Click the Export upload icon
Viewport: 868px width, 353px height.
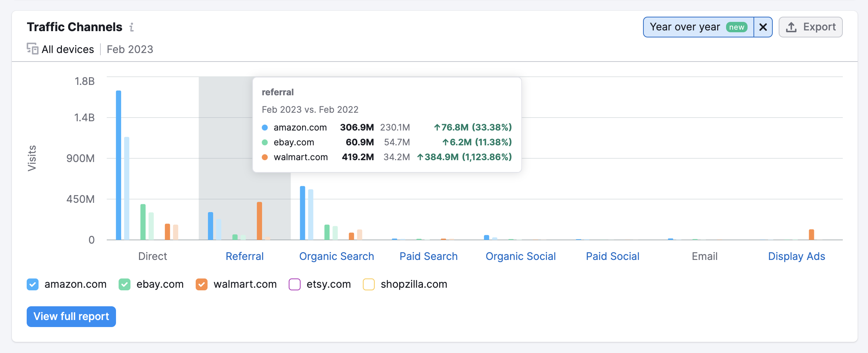coord(791,27)
